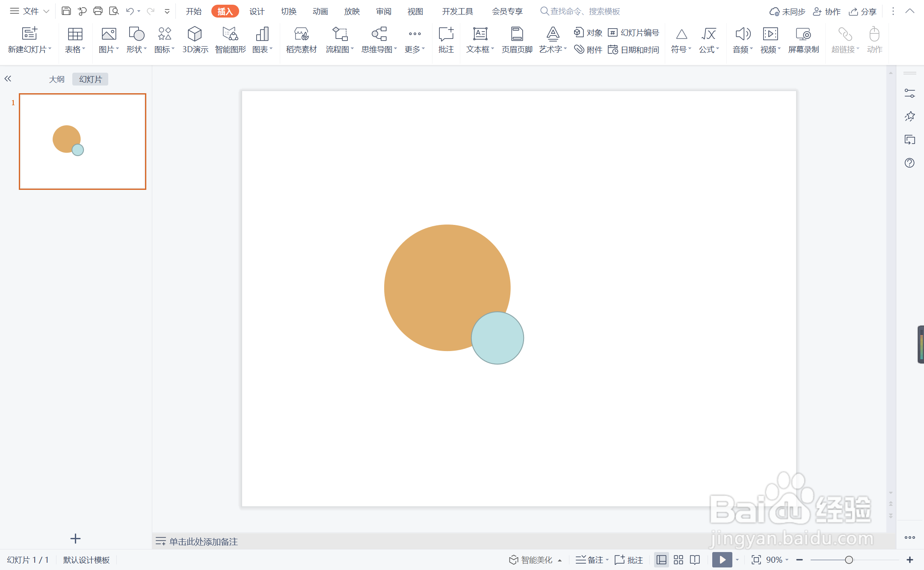Click the 协作 collaborate button
The height and width of the screenshot is (570, 924).
point(826,12)
